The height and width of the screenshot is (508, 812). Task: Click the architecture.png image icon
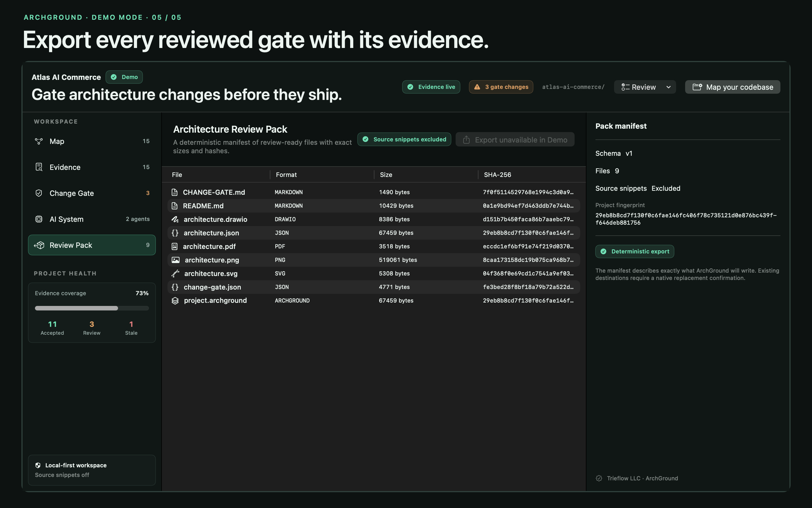[x=175, y=260]
